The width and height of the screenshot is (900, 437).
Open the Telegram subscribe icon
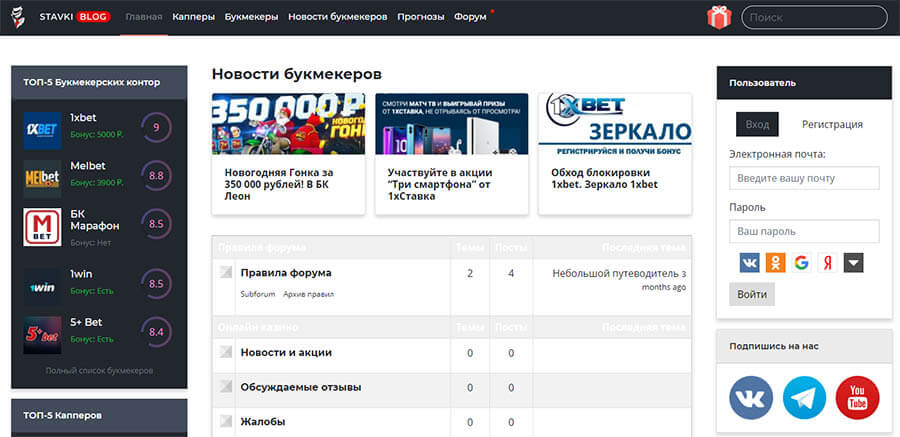[804, 398]
